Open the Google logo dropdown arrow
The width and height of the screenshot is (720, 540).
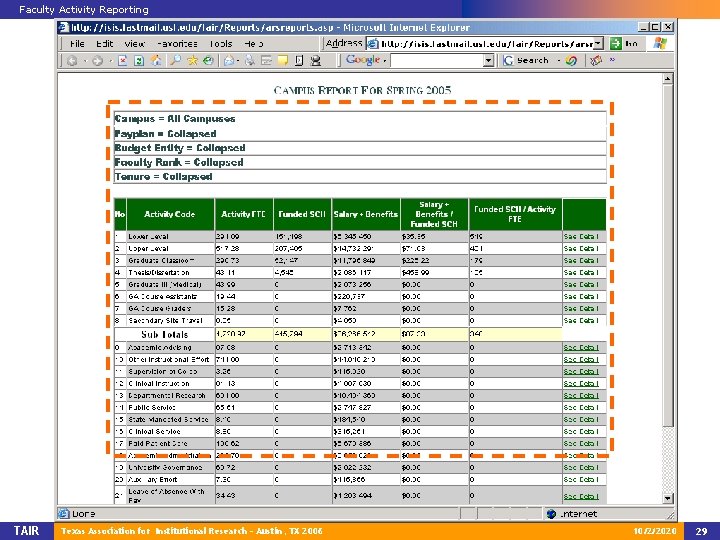click(x=384, y=60)
